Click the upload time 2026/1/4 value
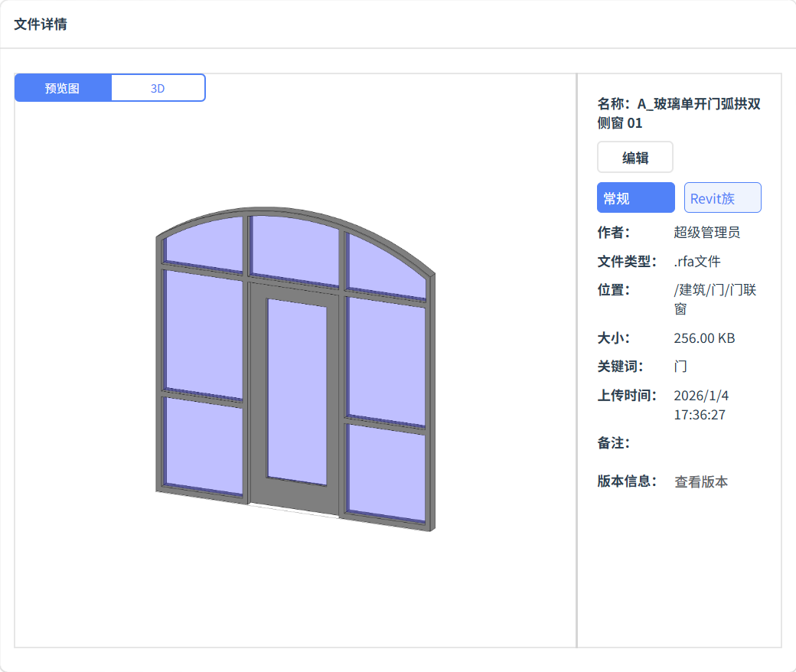The image size is (796, 672). click(x=700, y=396)
